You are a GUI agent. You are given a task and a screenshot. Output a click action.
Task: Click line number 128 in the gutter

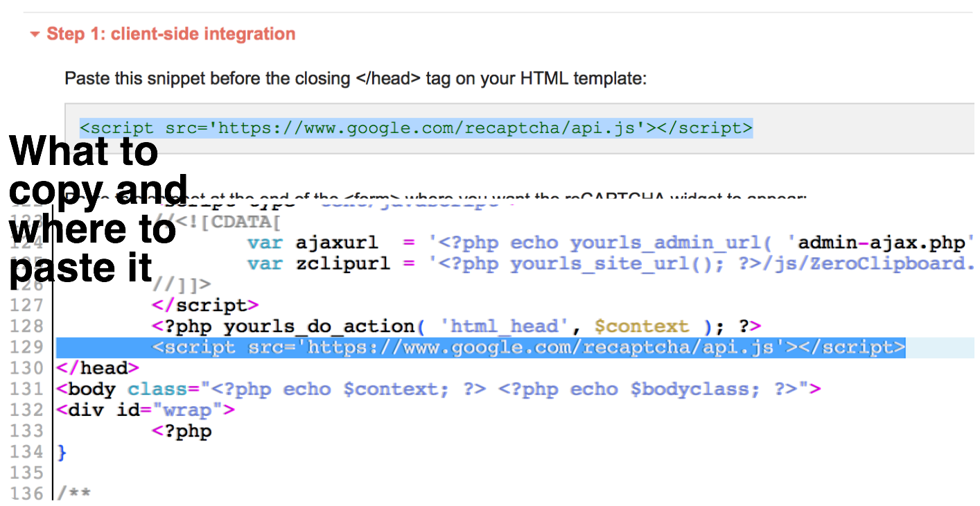tap(27, 326)
